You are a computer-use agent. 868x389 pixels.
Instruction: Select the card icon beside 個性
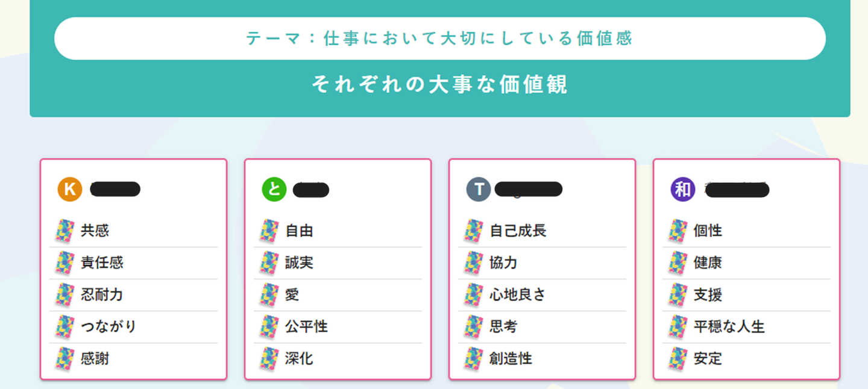(x=678, y=231)
